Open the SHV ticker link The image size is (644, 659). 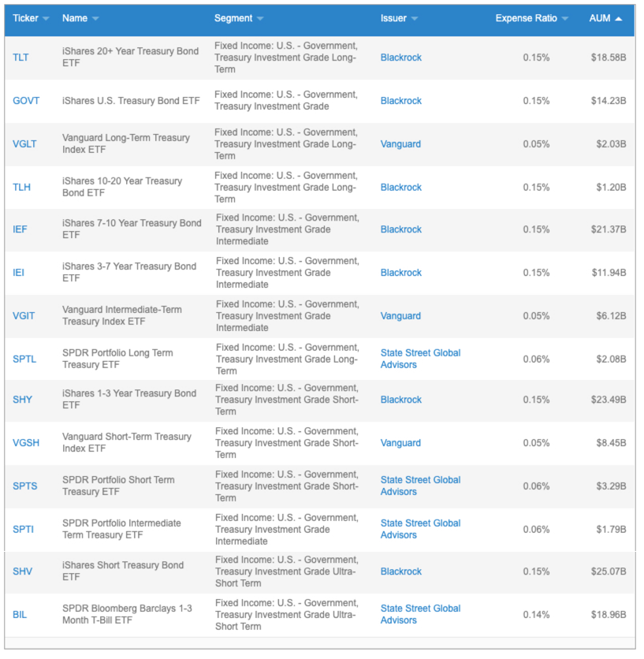point(22,572)
